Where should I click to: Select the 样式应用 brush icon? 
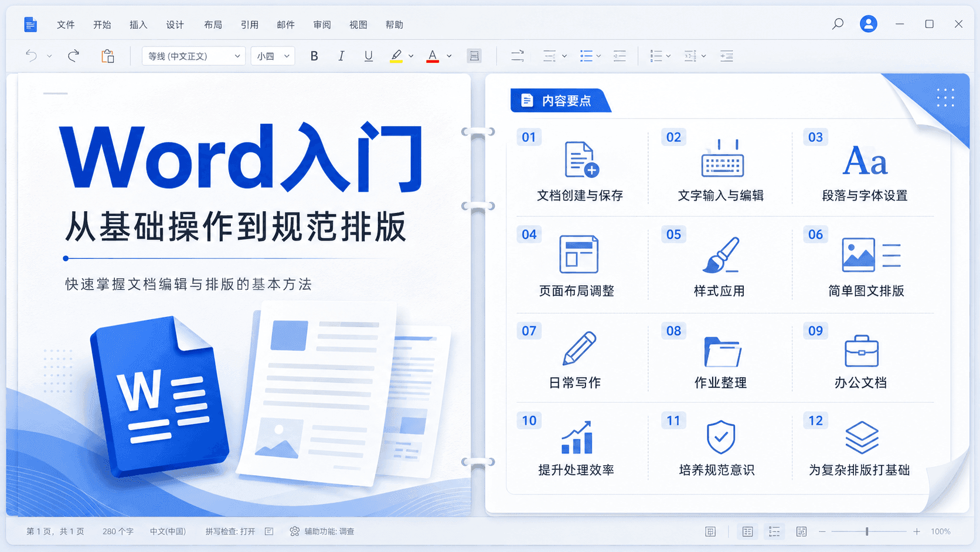(721, 255)
